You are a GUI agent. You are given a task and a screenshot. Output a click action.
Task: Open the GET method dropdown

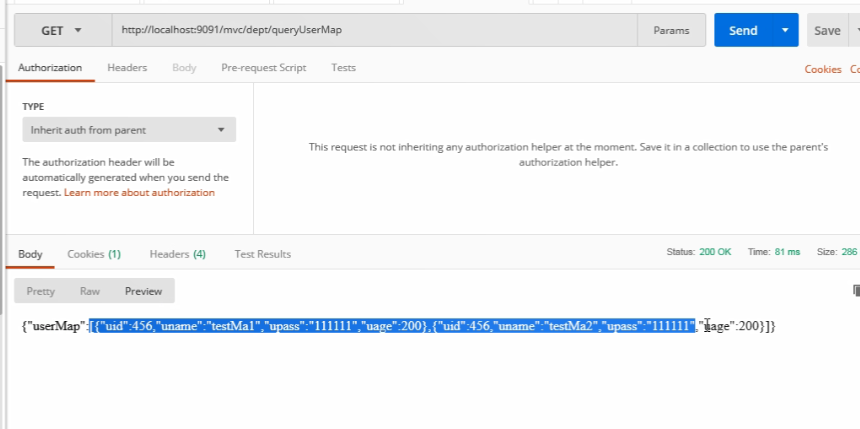63,30
